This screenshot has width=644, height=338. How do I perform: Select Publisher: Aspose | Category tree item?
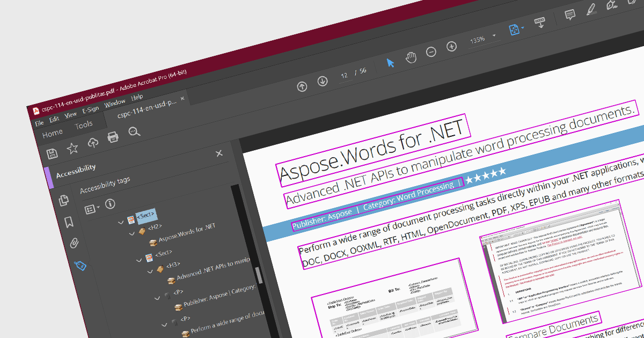tap(218, 296)
